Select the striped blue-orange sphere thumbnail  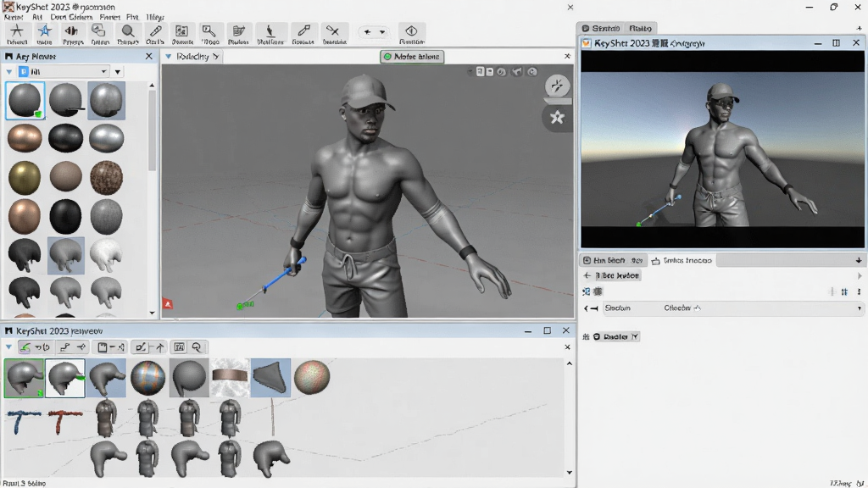coord(147,378)
